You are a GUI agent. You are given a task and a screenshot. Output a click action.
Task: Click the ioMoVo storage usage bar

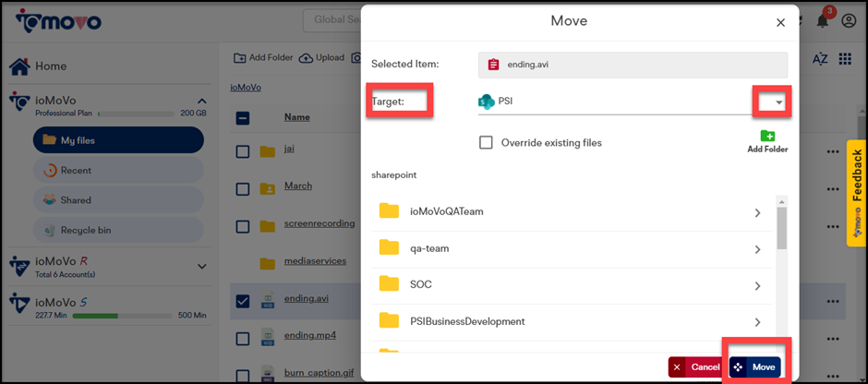click(x=136, y=114)
